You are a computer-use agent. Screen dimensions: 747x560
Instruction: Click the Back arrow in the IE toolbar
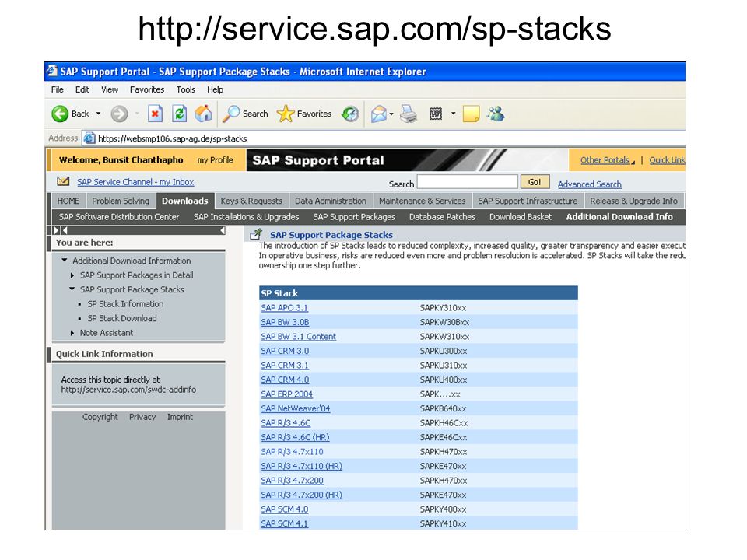click(x=60, y=114)
